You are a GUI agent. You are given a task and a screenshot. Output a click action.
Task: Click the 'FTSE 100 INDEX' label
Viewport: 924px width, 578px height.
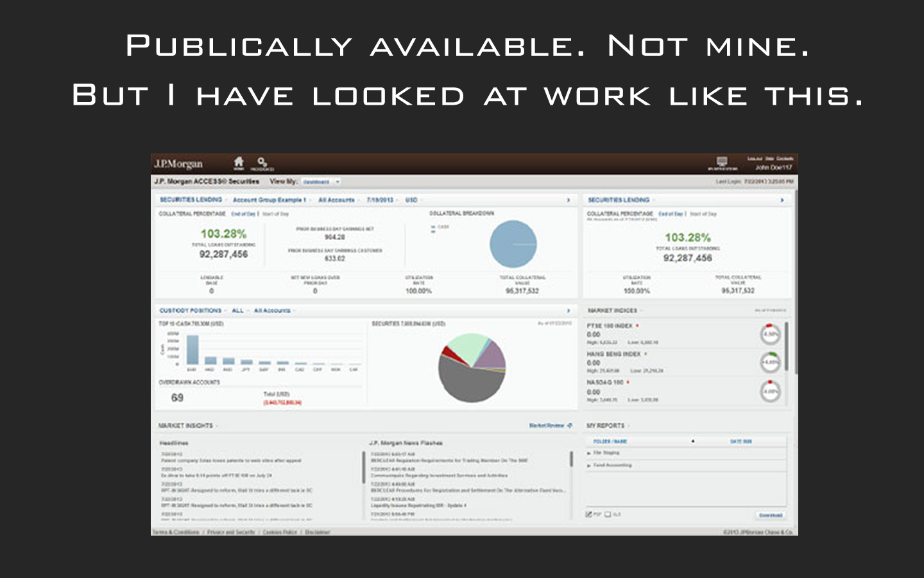pos(610,326)
